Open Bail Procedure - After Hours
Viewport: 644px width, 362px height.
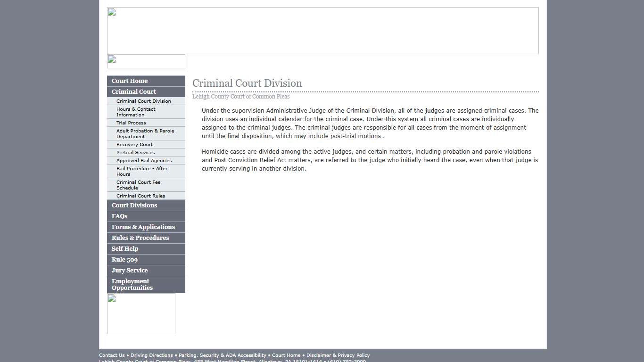pos(141,171)
